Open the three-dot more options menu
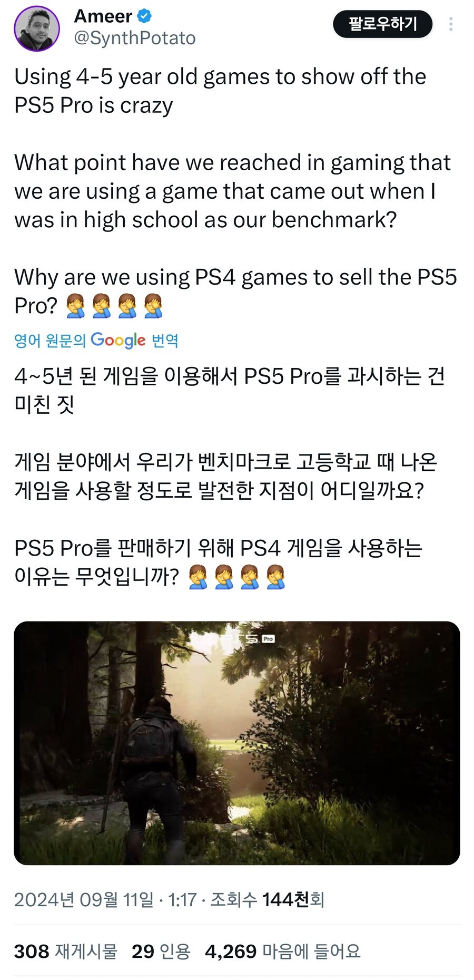This screenshot has height=980, width=474. 451,24
